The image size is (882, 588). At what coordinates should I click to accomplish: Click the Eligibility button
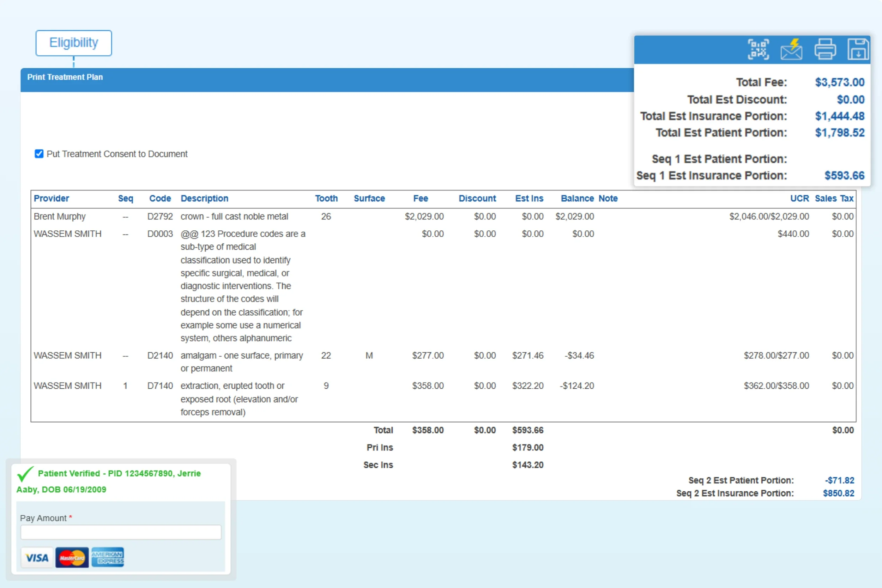pyautogui.click(x=73, y=43)
